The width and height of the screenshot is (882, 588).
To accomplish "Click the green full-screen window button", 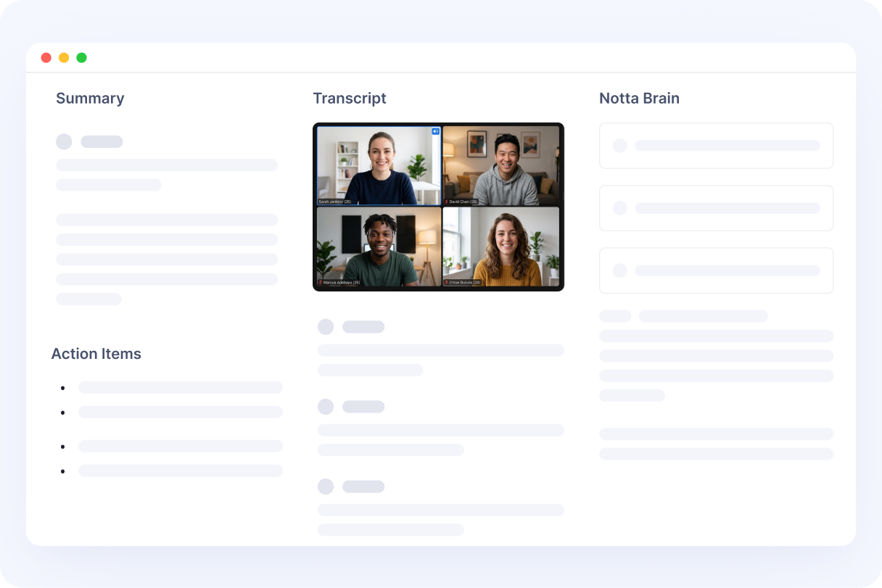I will (x=81, y=58).
